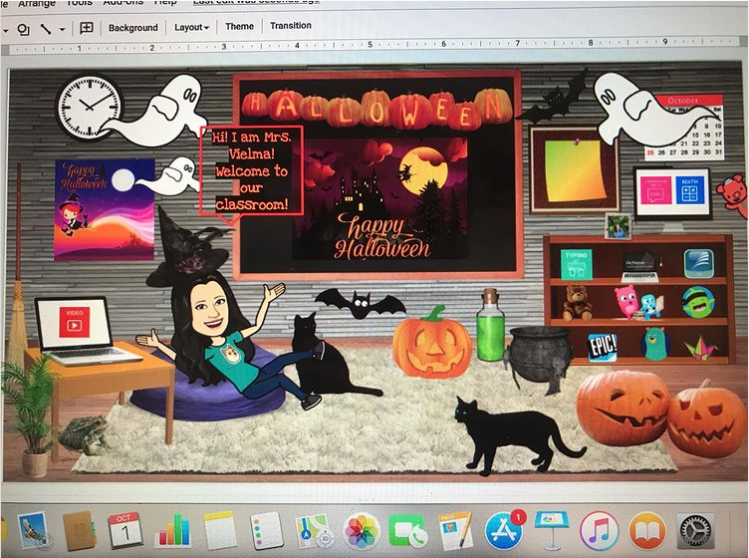The height and width of the screenshot is (558, 749).
Task: Open the App Store dock icon
Action: (502, 529)
